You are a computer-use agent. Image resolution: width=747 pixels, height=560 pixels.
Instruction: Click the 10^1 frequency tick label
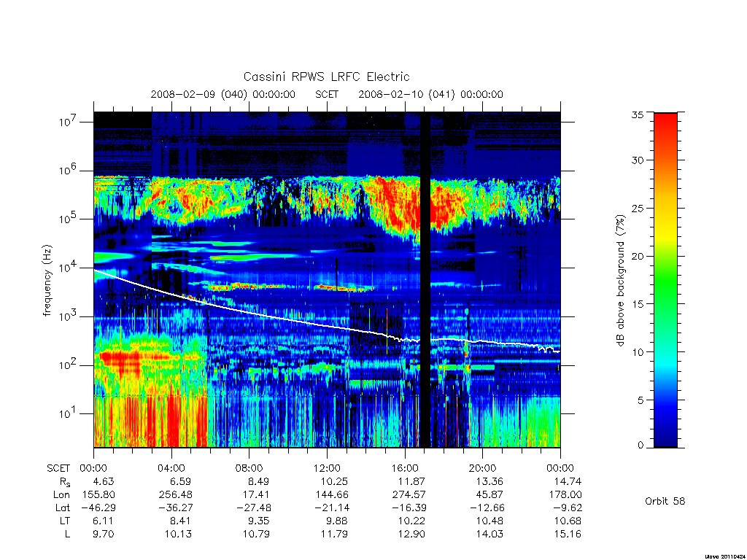(68, 414)
